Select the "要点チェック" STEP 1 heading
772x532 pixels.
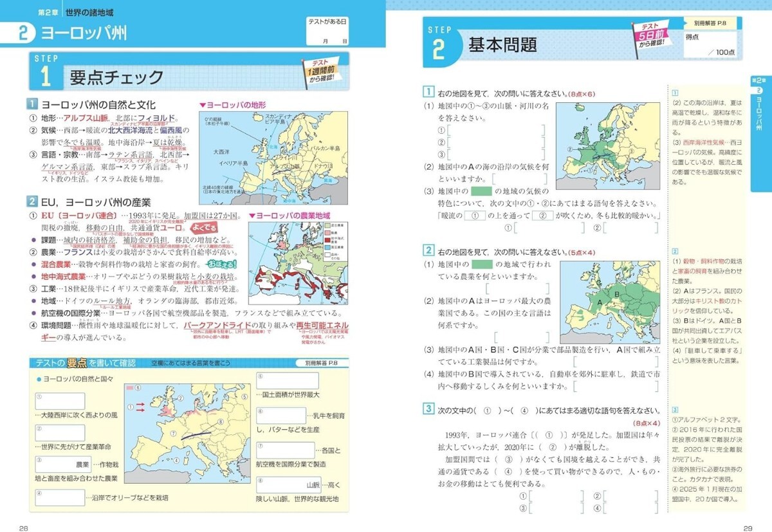click(x=116, y=78)
